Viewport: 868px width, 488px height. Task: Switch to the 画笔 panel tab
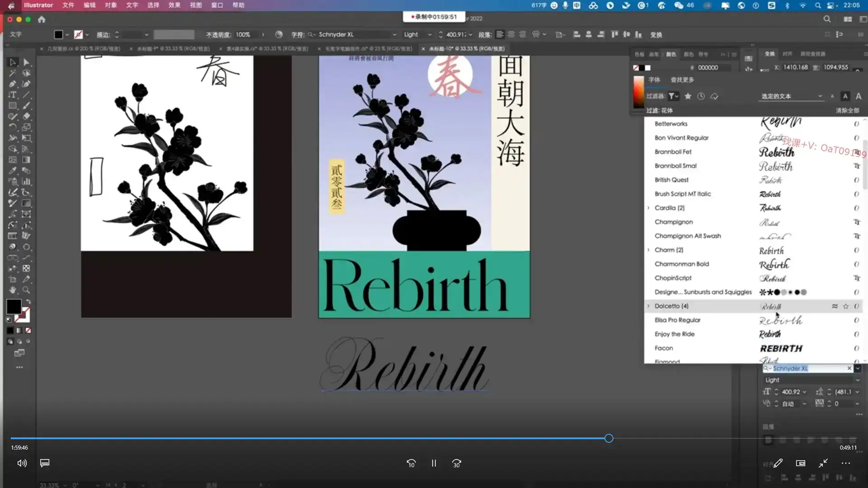tap(655, 54)
